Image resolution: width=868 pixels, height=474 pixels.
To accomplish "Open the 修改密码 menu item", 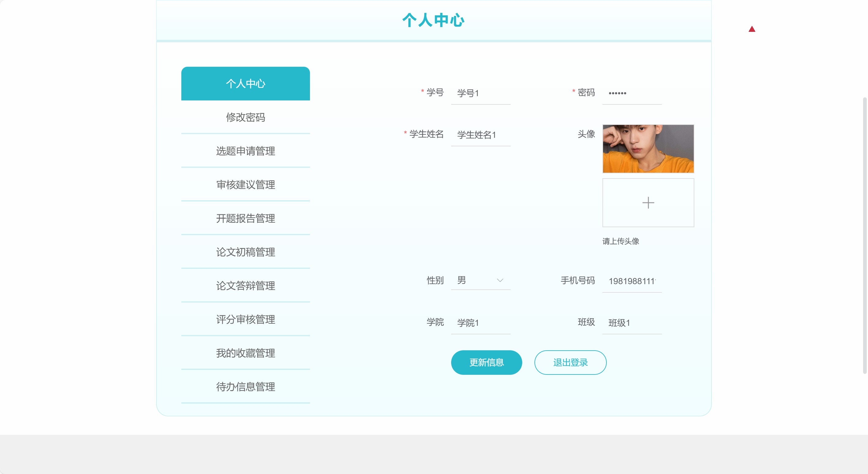I will click(x=245, y=117).
